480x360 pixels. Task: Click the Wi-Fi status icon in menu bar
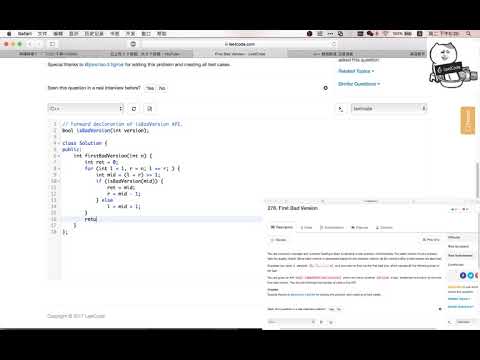point(386,34)
